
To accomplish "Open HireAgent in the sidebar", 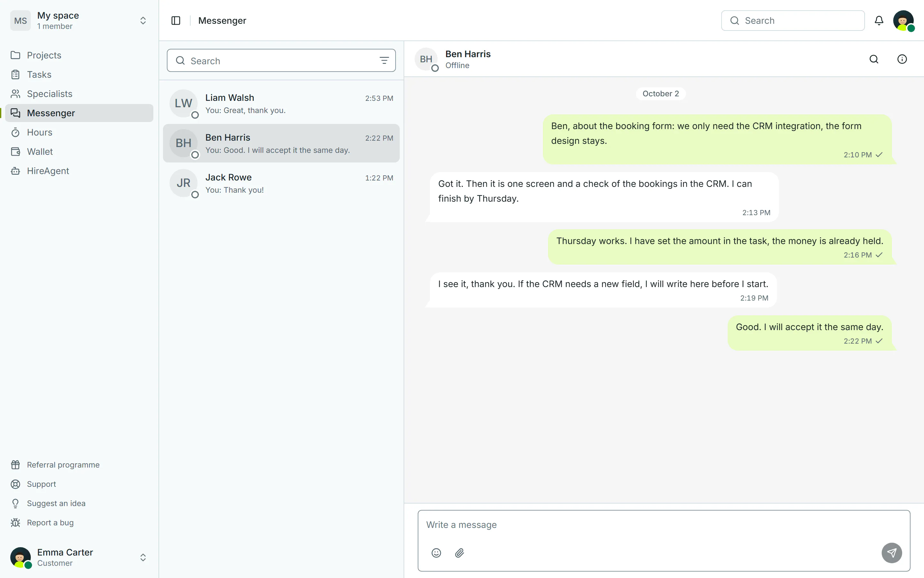I will click(80, 171).
